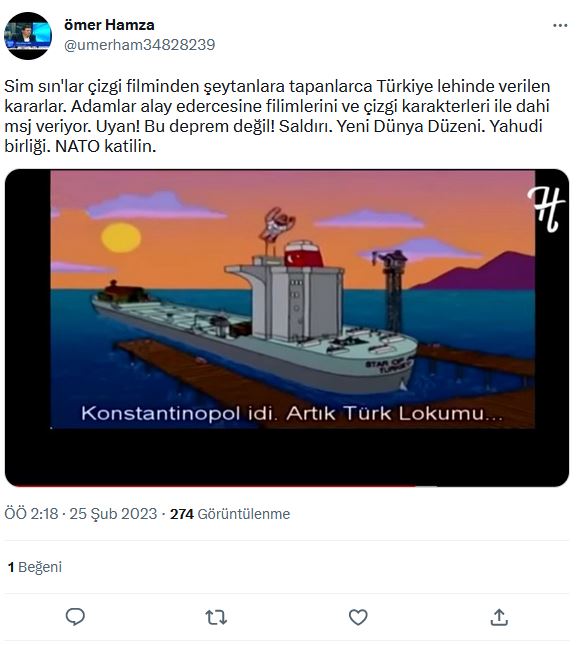Click the black area below the video frame
583x645 pixels.
click(x=287, y=456)
